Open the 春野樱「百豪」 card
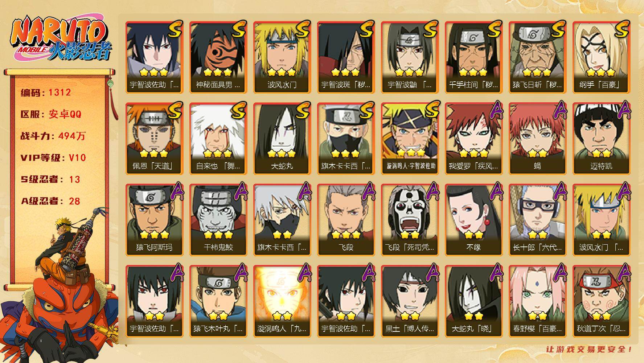Screen dimensions: 644x363 [x=537, y=301]
